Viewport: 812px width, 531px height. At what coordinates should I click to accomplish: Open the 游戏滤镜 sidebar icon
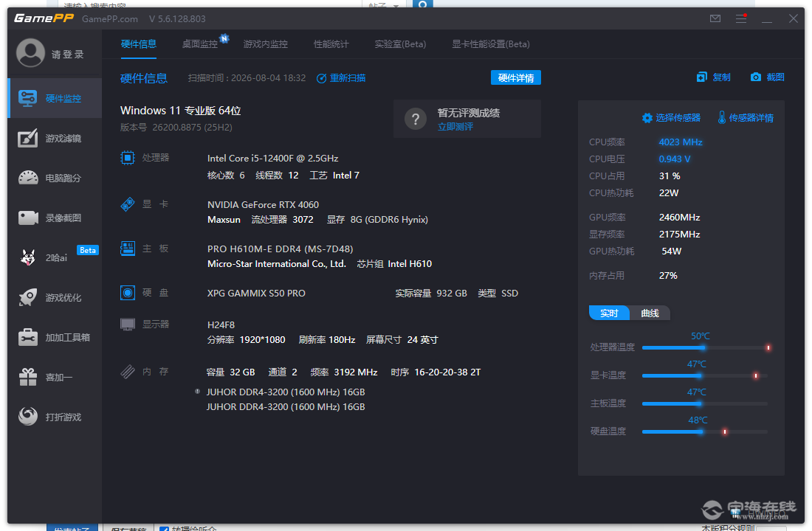[x=28, y=138]
